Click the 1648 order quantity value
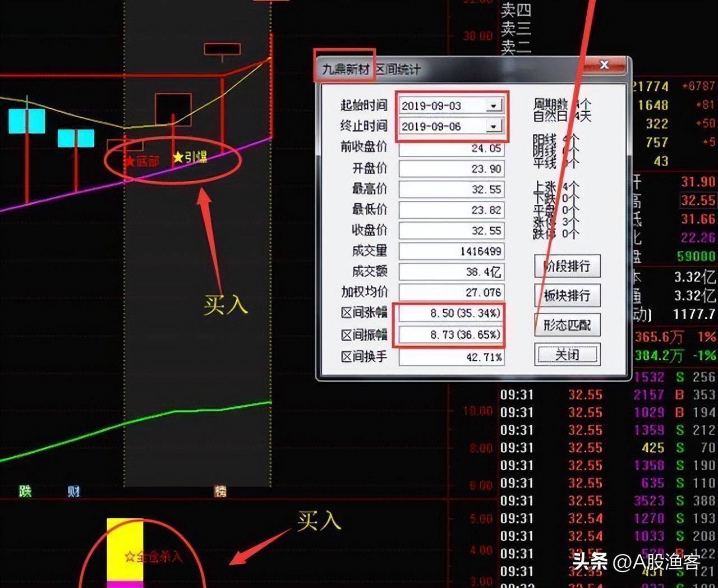The width and height of the screenshot is (718, 588). pos(653,105)
